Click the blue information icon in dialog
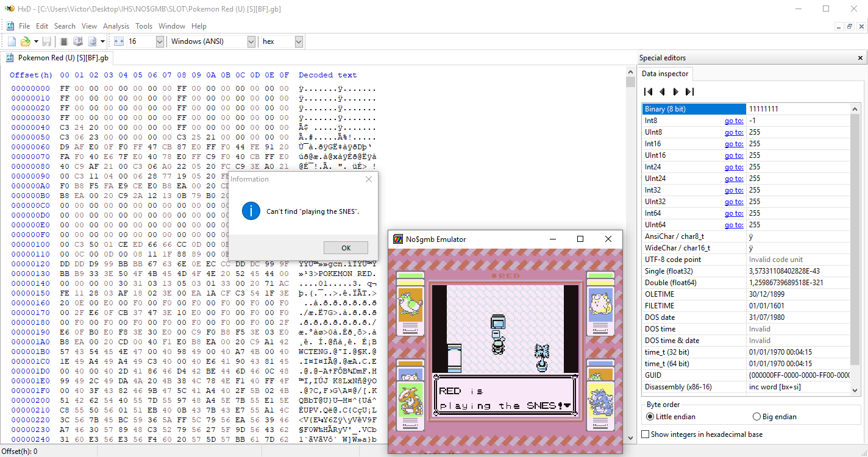This screenshot has width=868, height=457. (251, 211)
